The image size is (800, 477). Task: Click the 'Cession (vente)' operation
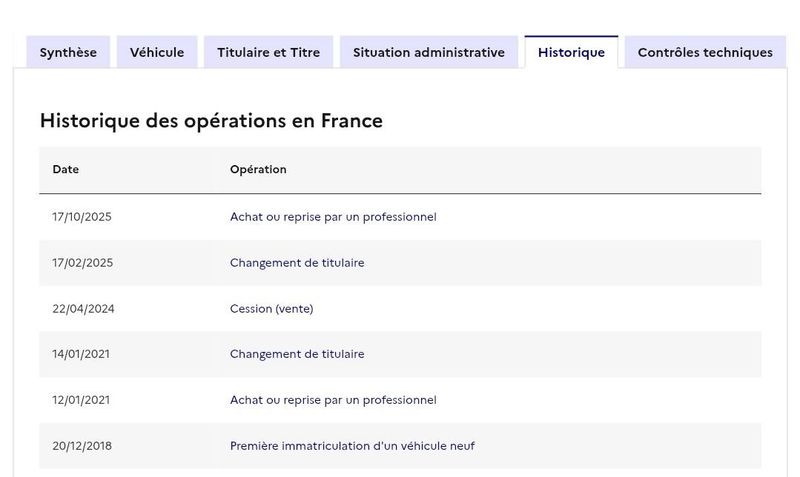pos(271,309)
